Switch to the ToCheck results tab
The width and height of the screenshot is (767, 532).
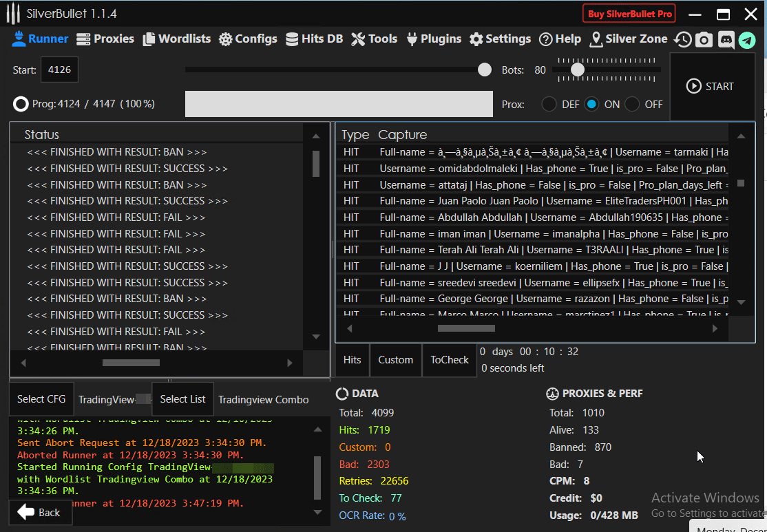click(449, 360)
